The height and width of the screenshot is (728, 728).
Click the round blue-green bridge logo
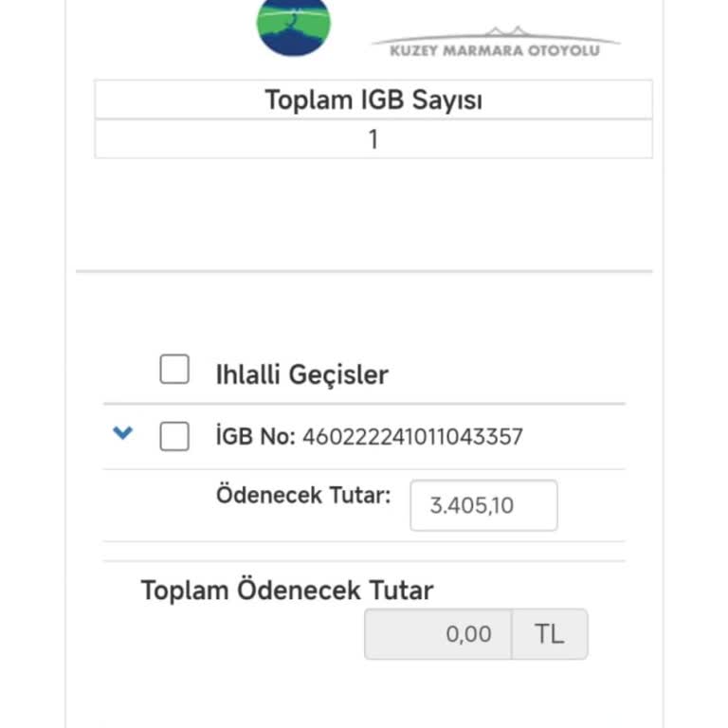click(294, 25)
